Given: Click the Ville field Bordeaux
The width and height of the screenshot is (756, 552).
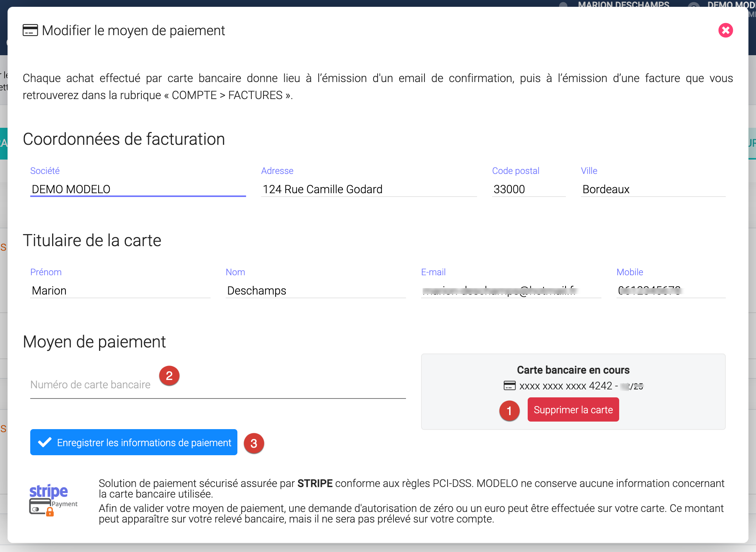Looking at the screenshot, I should tap(653, 189).
